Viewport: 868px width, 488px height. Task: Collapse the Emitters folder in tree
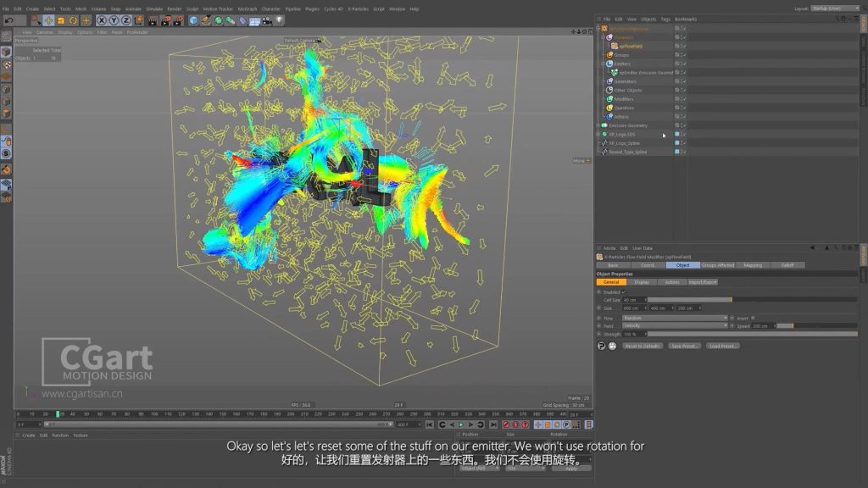click(x=604, y=64)
